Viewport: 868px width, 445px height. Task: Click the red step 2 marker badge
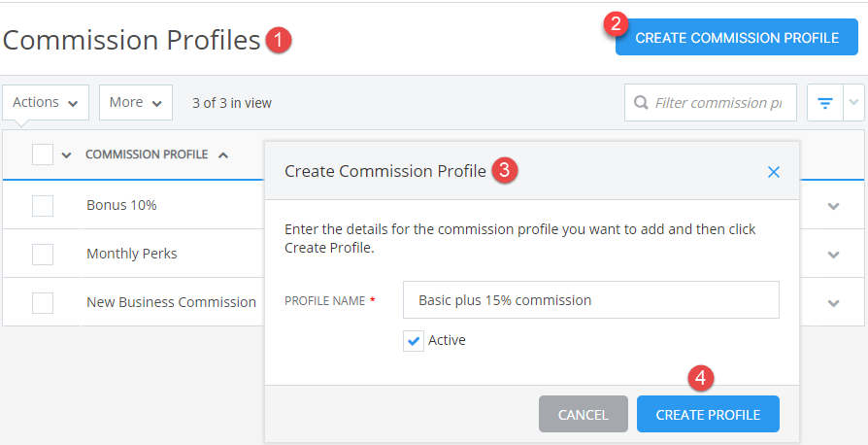point(616,24)
